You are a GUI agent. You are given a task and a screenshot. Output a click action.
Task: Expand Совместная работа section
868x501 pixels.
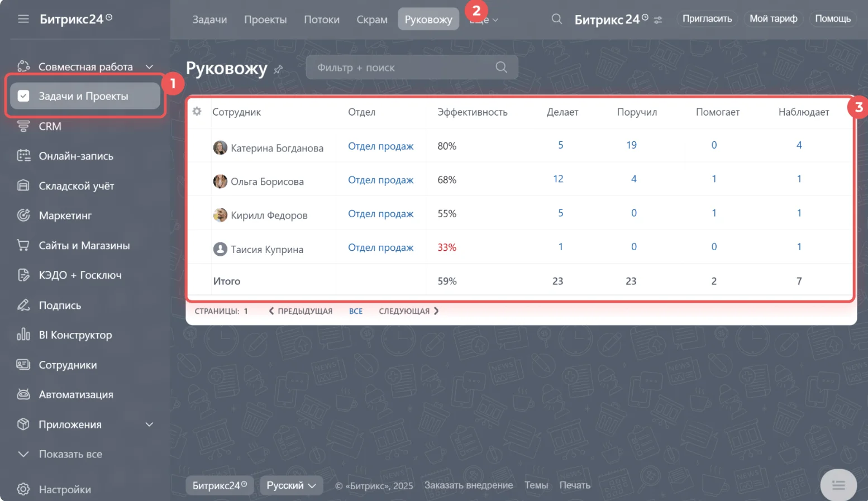point(149,66)
